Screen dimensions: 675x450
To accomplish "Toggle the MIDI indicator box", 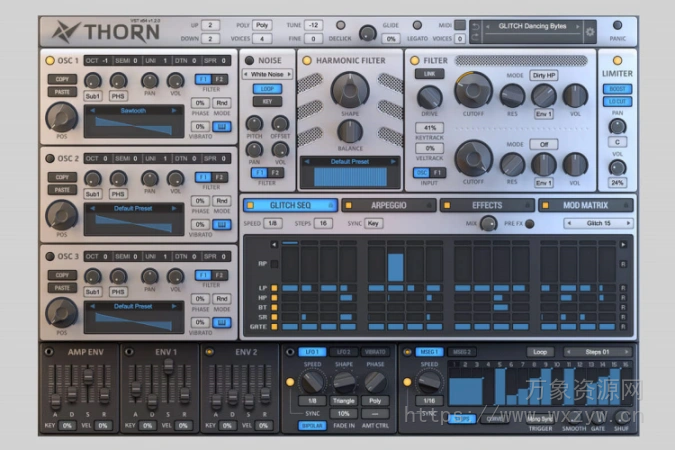I will pos(460,25).
